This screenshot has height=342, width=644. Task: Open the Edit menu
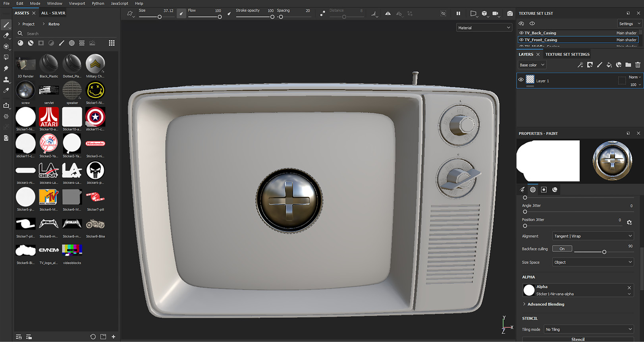20,3
